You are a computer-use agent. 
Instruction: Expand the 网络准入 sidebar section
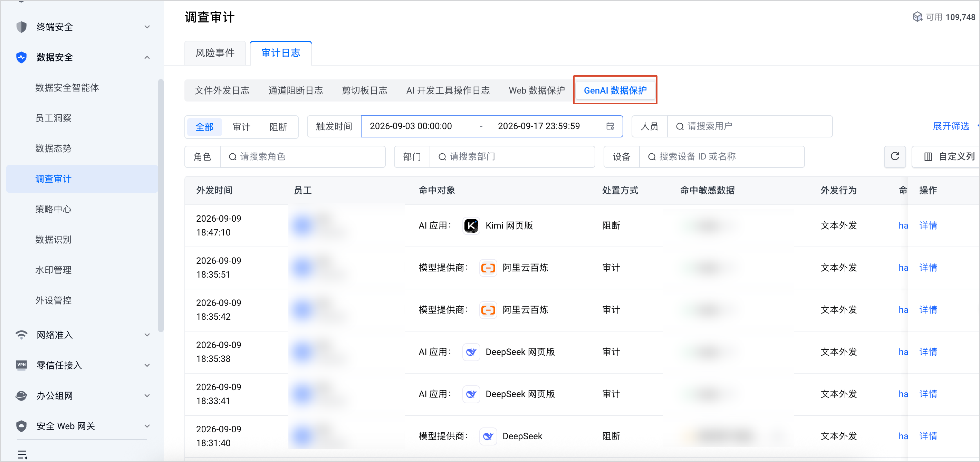[147, 335]
